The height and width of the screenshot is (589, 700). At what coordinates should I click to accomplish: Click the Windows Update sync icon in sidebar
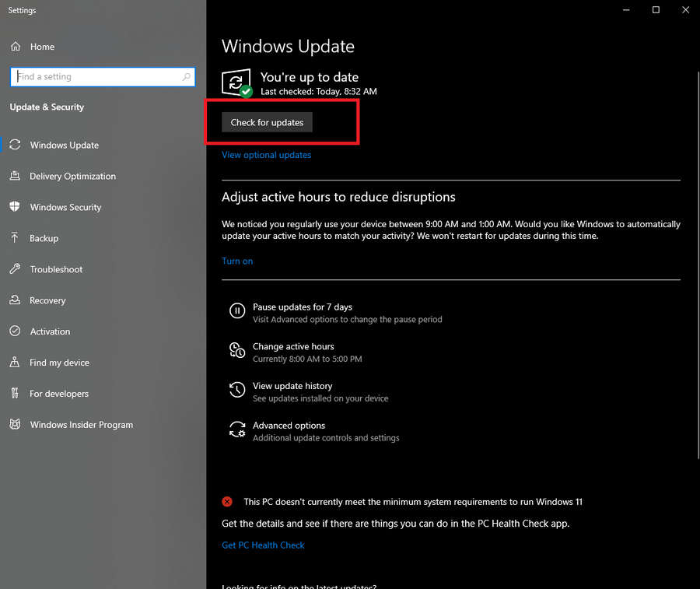click(16, 145)
